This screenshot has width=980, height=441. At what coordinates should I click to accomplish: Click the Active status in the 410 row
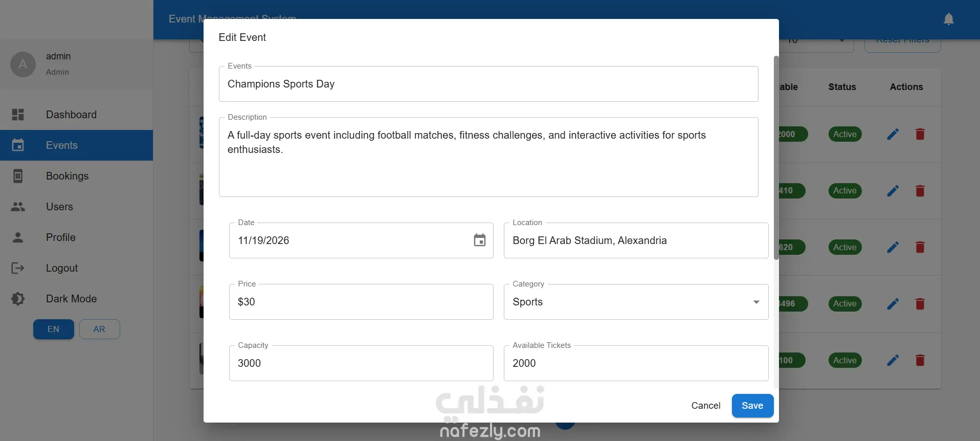(x=845, y=191)
